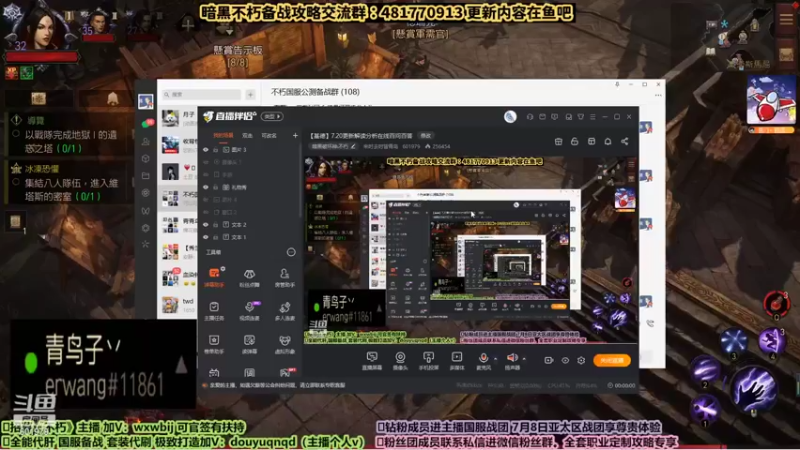Open the bell tab in quest panel
The height and width of the screenshot is (450, 800).
112,98
